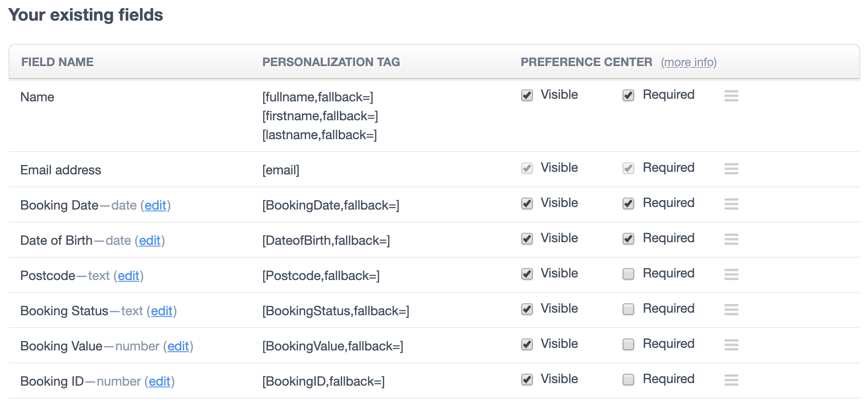Click the Booking ID reorder handle
Viewport: 868px width, 414px height.
731,380
